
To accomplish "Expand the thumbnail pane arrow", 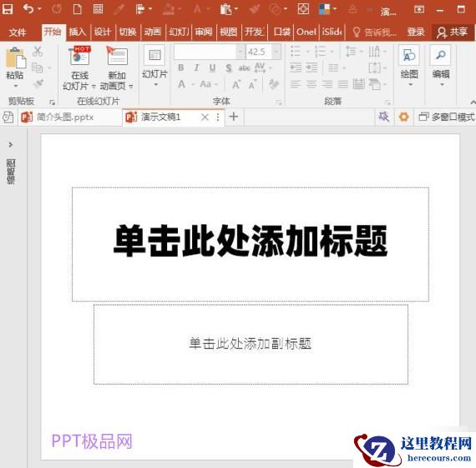I will pos(11,144).
